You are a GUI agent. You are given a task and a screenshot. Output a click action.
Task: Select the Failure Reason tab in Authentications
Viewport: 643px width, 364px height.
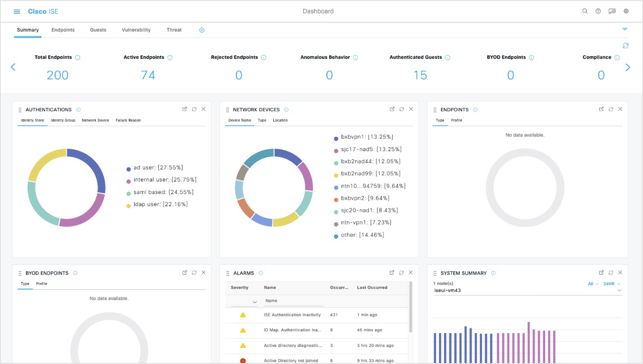pyautogui.click(x=128, y=120)
